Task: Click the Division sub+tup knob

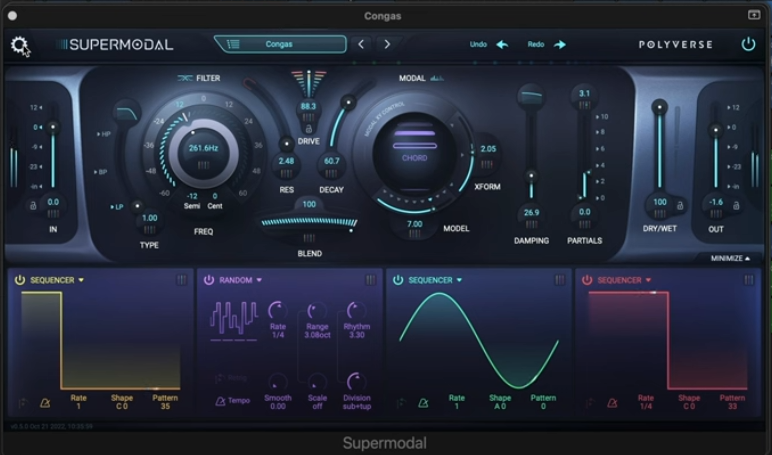Action: click(356, 382)
